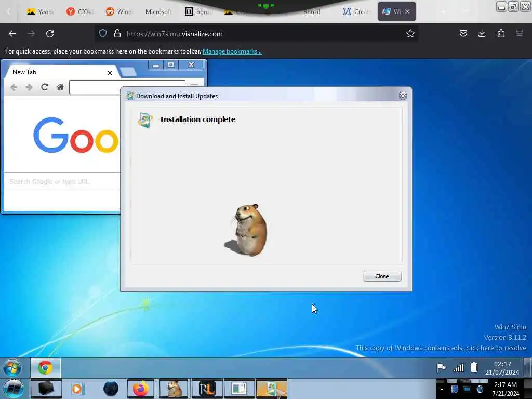Open the Pocket save icon in Firefox

click(463, 33)
